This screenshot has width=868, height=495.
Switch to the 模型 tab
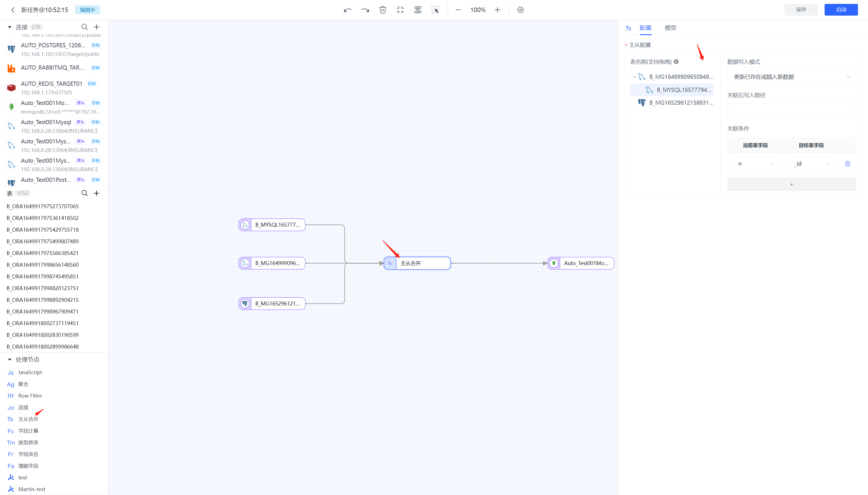pyautogui.click(x=670, y=28)
